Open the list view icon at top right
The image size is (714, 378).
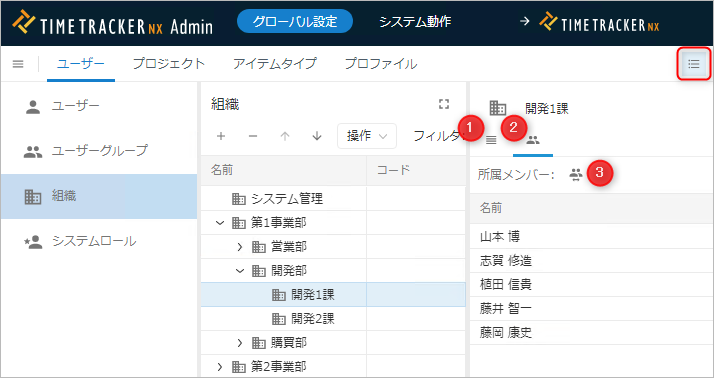694,64
